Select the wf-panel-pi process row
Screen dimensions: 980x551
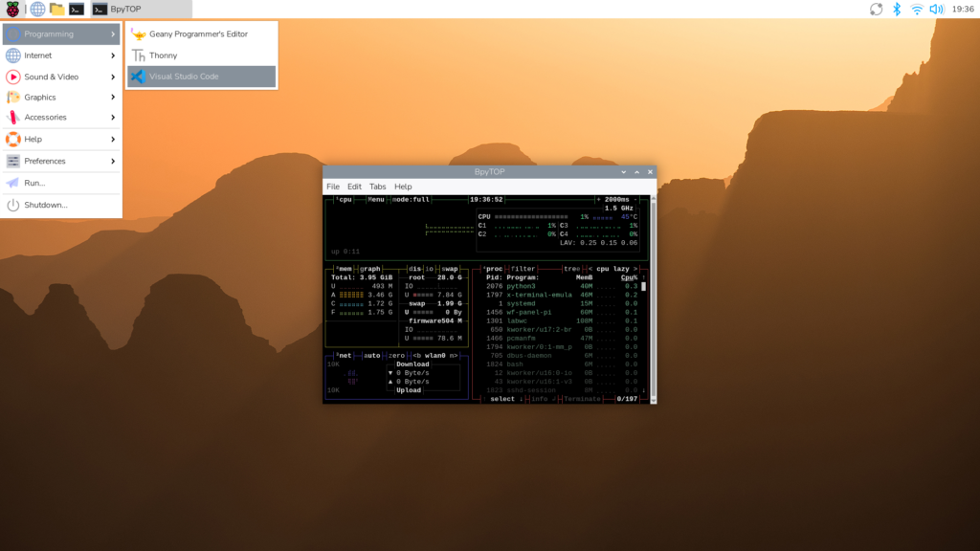click(x=561, y=313)
